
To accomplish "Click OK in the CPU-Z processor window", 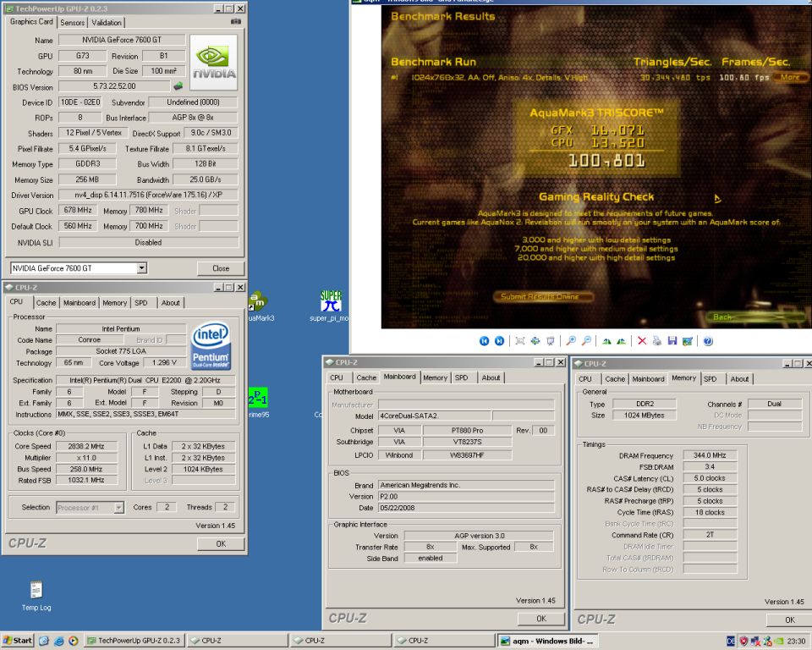I will [x=221, y=543].
